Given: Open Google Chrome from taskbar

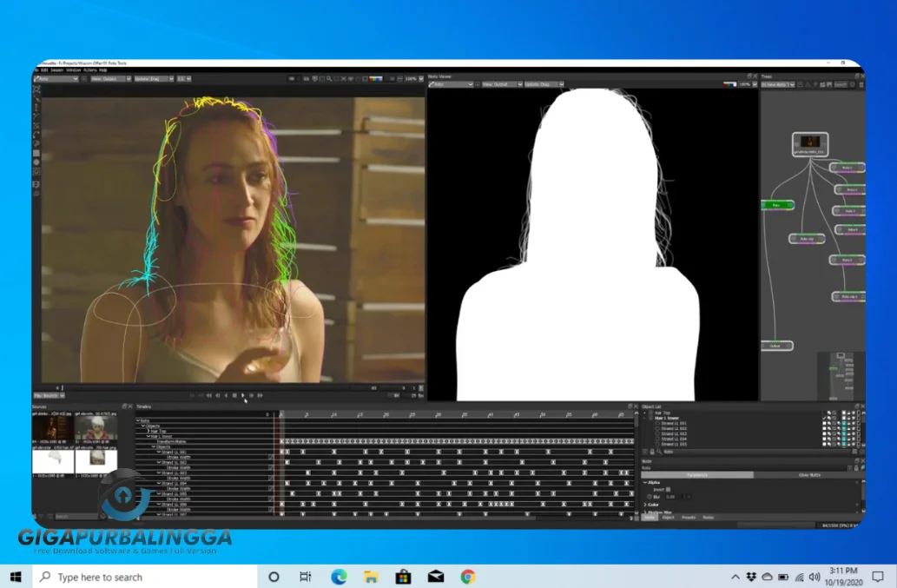Looking at the screenshot, I should click(x=468, y=577).
